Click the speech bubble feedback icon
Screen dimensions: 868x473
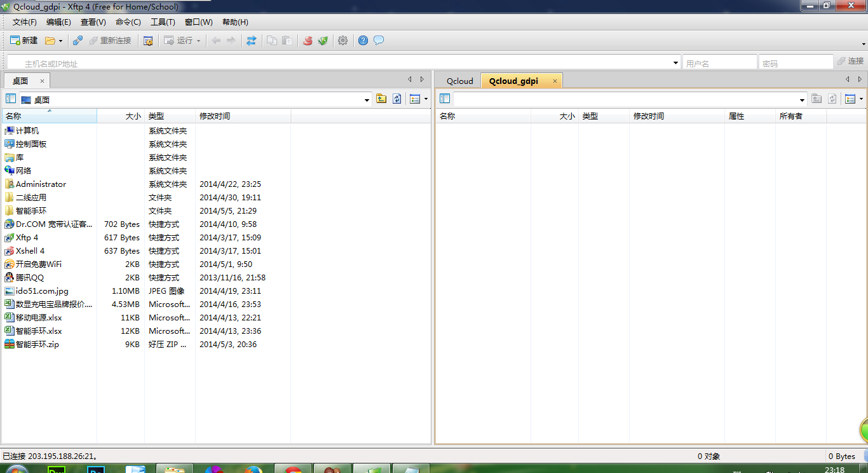tap(379, 41)
